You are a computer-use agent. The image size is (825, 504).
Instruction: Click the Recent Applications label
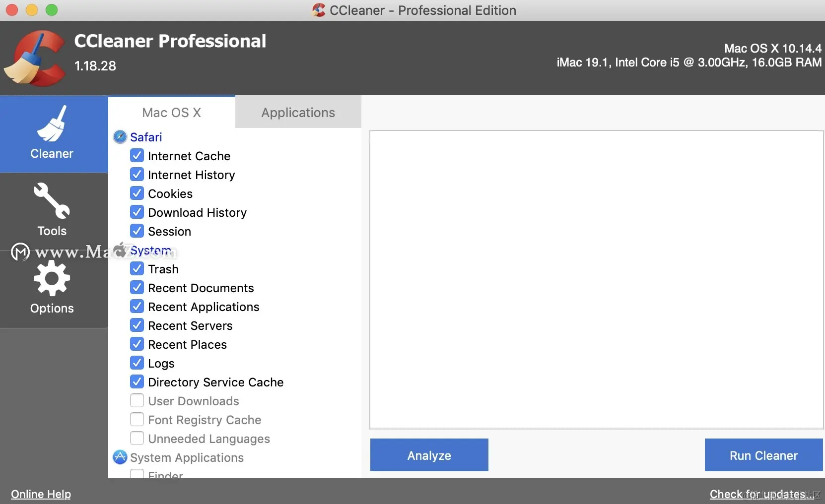tap(204, 307)
